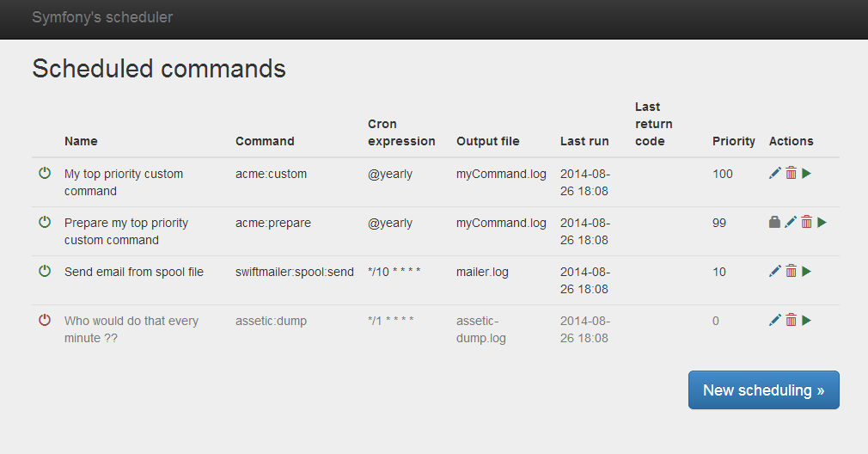The image size is (868, 454).
Task: Disable Send email from spool file command
Action: click(45, 271)
